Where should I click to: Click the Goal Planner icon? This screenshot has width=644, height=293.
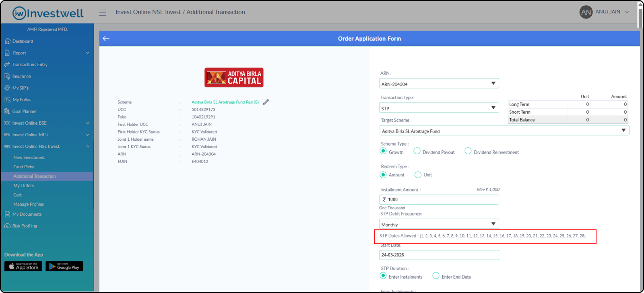tap(7, 111)
